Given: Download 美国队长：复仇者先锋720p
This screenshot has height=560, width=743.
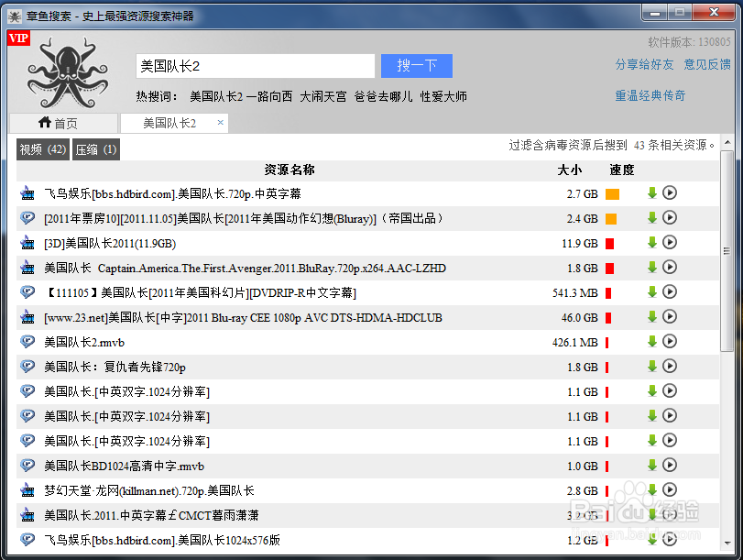Looking at the screenshot, I should tap(652, 366).
